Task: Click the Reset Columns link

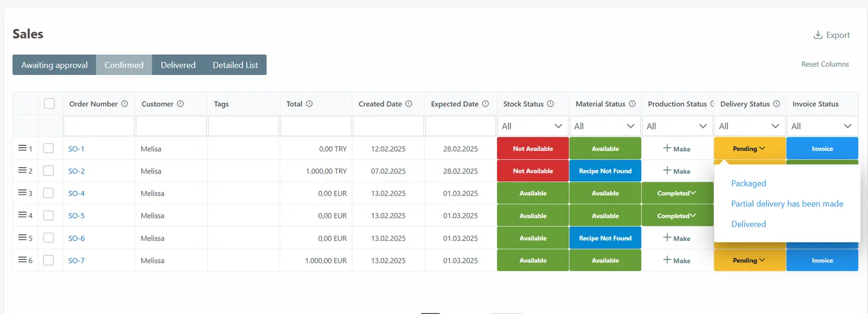Action: tap(825, 64)
